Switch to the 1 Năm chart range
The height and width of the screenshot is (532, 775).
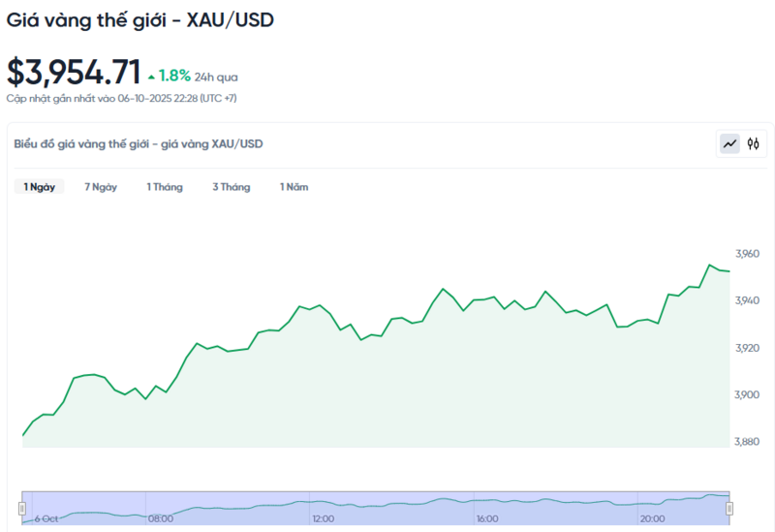click(294, 187)
